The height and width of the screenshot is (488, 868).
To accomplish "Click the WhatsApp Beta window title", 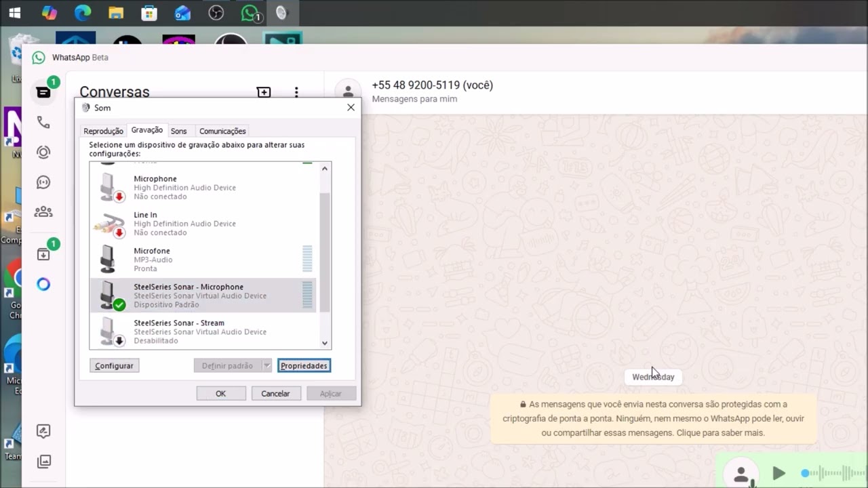I will (80, 58).
